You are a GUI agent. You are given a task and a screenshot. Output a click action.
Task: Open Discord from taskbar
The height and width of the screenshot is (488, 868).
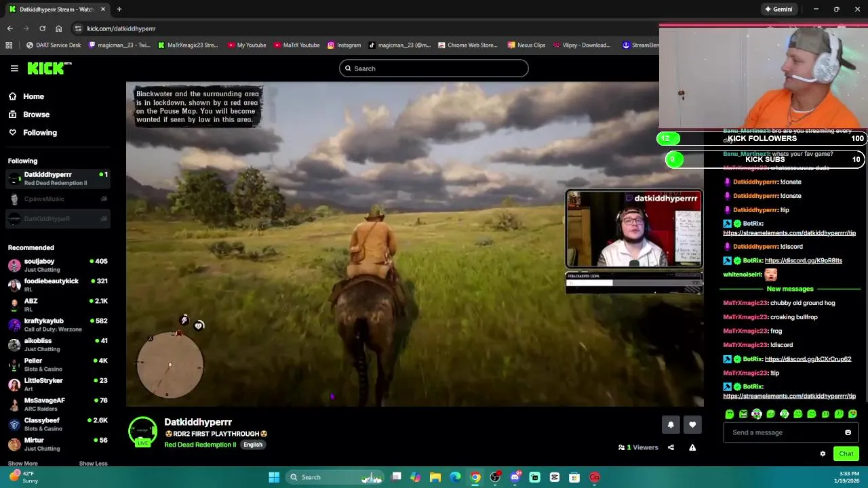click(515, 477)
